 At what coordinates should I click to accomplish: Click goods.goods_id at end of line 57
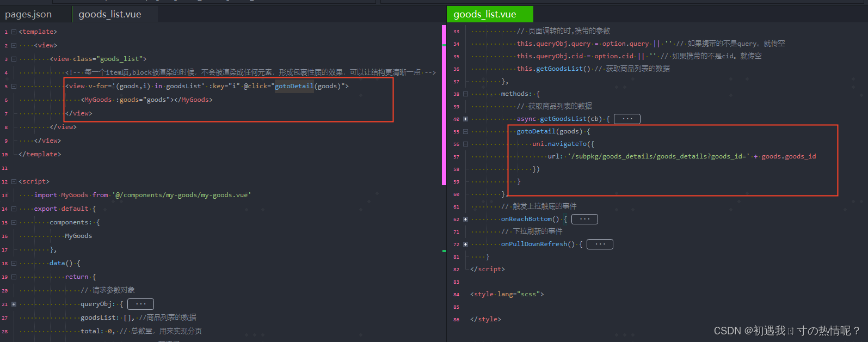coord(789,156)
